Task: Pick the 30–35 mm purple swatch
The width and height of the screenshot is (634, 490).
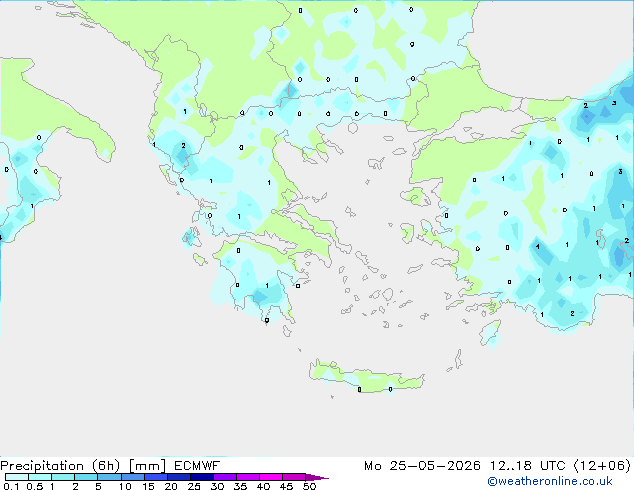Action: [x=225, y=477]
